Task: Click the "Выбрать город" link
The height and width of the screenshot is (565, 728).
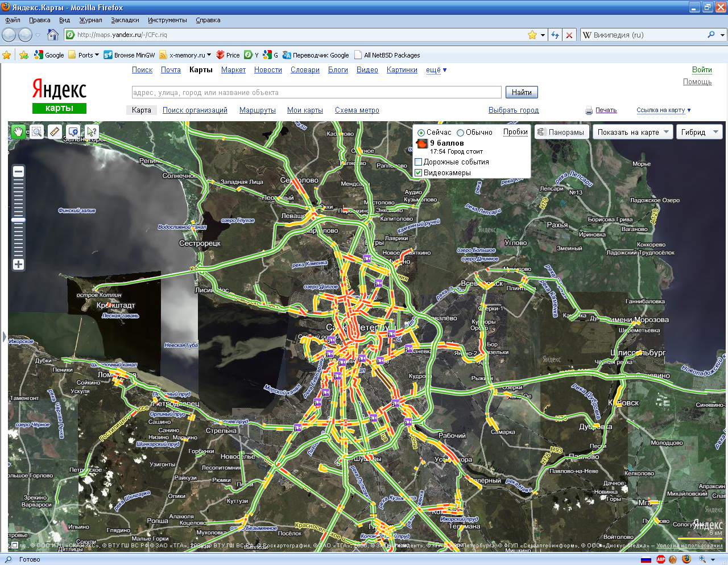Action: tap(513, 110)
